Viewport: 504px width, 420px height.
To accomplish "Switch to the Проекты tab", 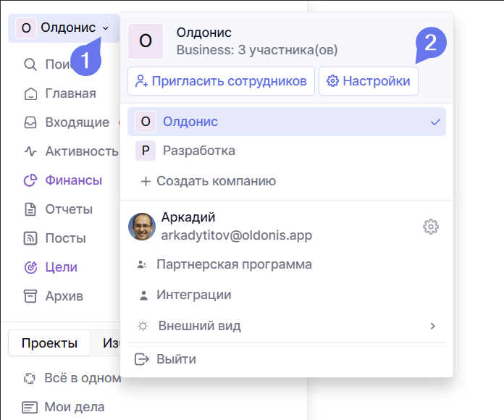I will point(49,343).
